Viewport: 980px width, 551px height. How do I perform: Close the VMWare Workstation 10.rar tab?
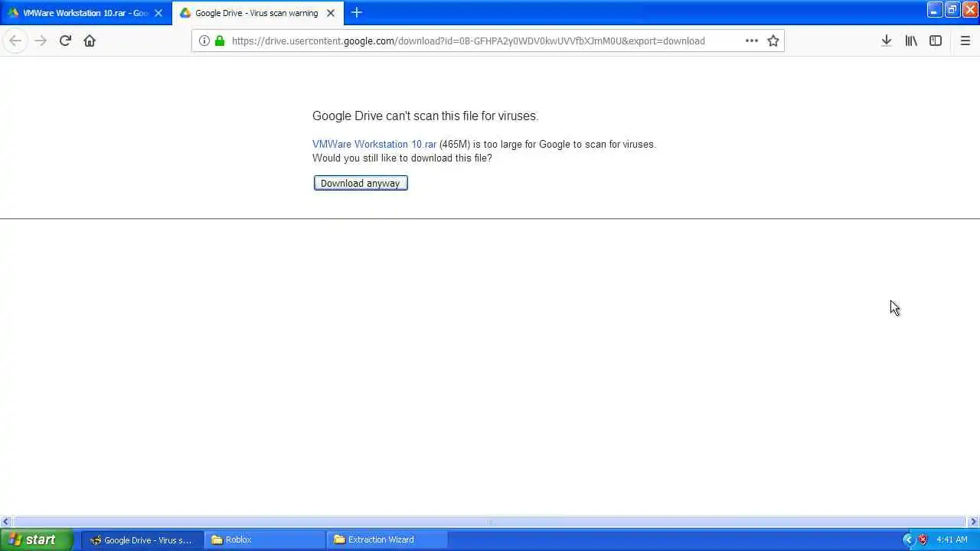coord(158,13)
